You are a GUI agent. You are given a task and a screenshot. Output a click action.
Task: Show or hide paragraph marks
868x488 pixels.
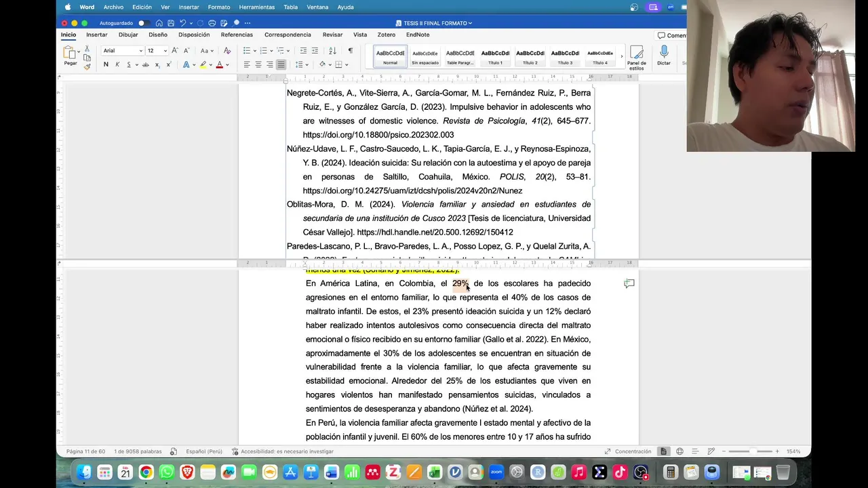350,51
